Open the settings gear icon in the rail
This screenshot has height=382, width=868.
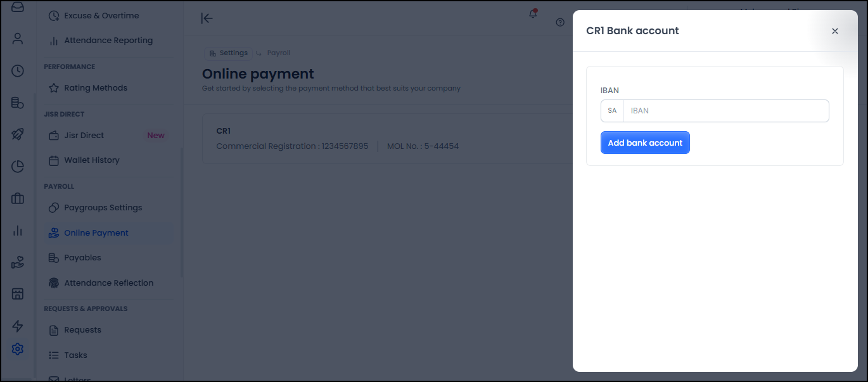[x=18, y=349]
